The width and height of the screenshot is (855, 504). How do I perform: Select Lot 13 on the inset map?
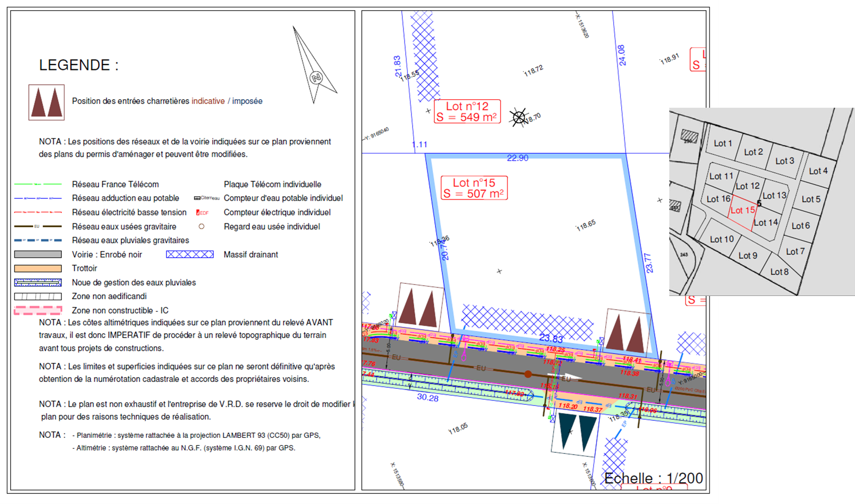click(x=774, y=196)
